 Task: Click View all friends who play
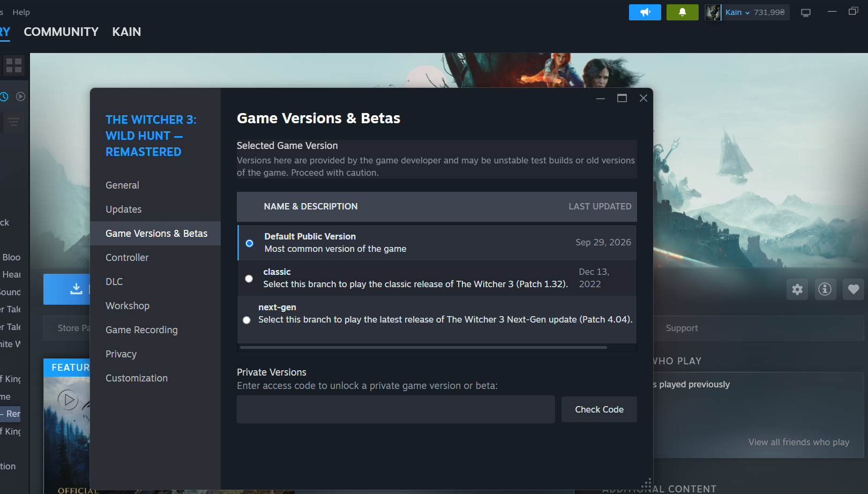point(798,442)
